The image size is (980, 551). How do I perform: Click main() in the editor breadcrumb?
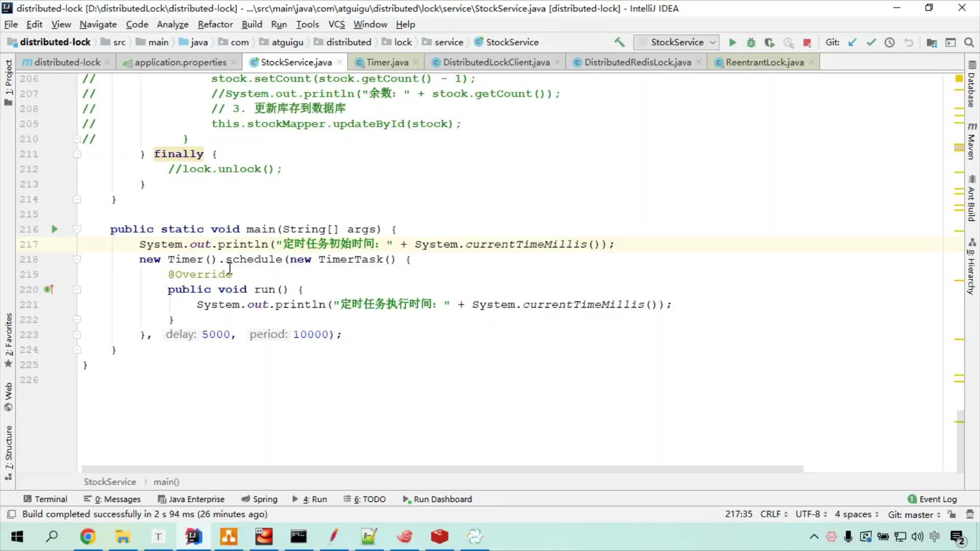coord(166,482)
